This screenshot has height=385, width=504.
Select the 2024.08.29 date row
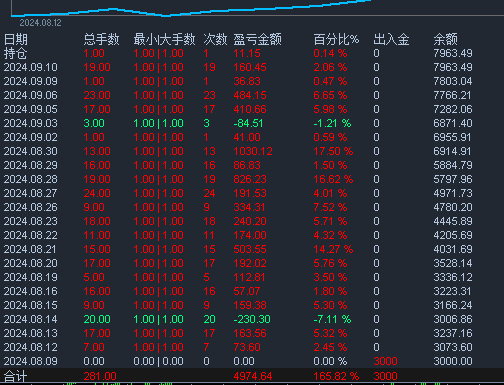click(31, 165)
